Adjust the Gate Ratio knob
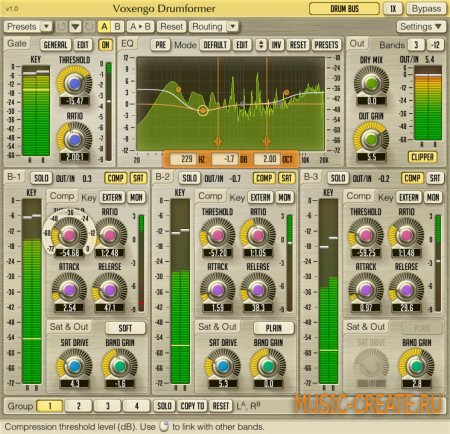 click(74, 139)
